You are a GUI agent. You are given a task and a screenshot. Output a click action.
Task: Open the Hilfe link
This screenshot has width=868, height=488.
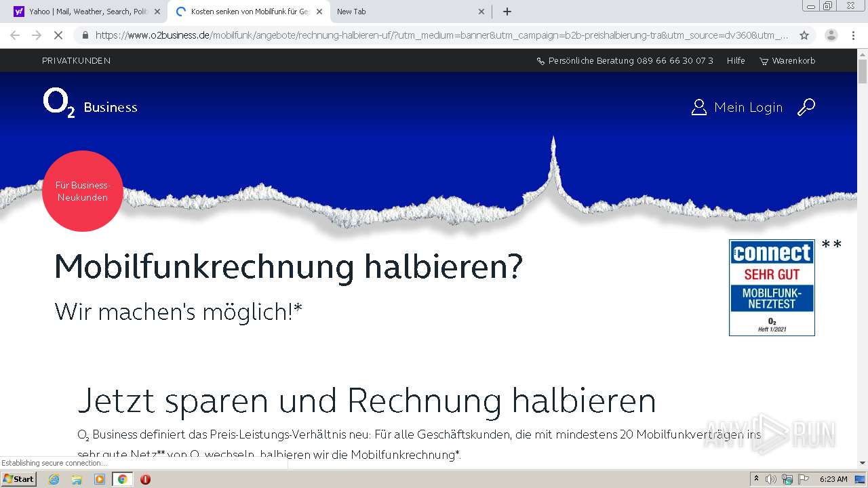(736, 61)
